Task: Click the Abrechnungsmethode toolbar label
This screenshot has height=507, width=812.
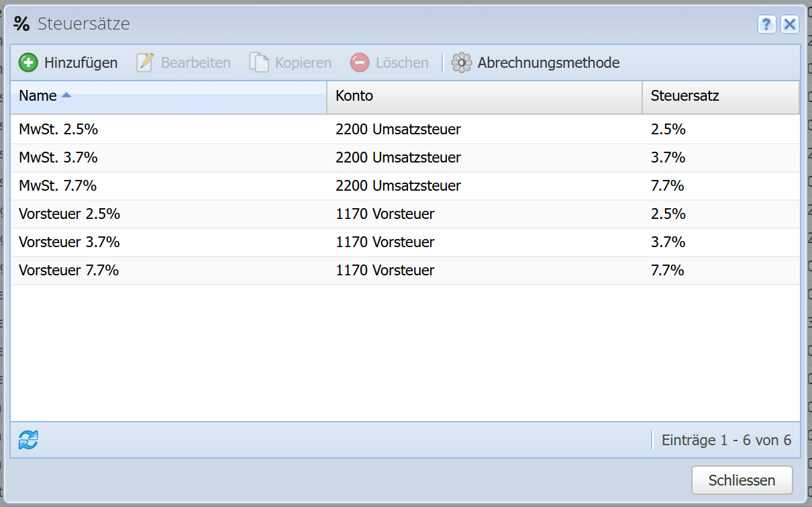Action: click(548, 62)
